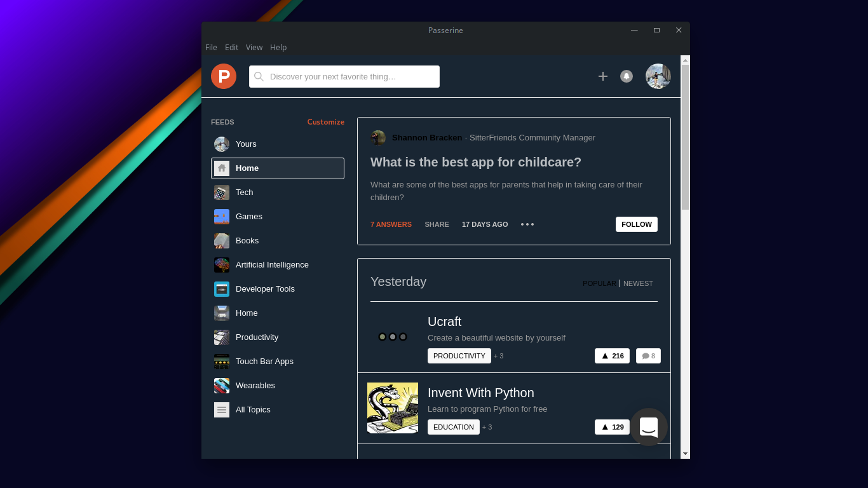Click the highlighted Home house icon
868x488 pixels.
pyautogui.click(x=222, y=168)
